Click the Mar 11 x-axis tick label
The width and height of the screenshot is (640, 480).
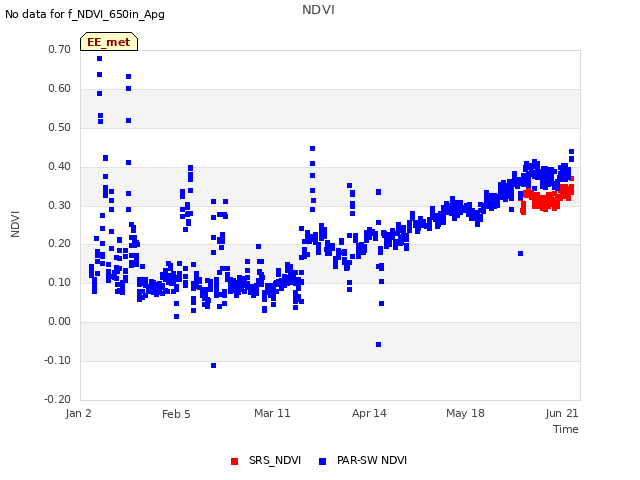click(x=272, y=413)
